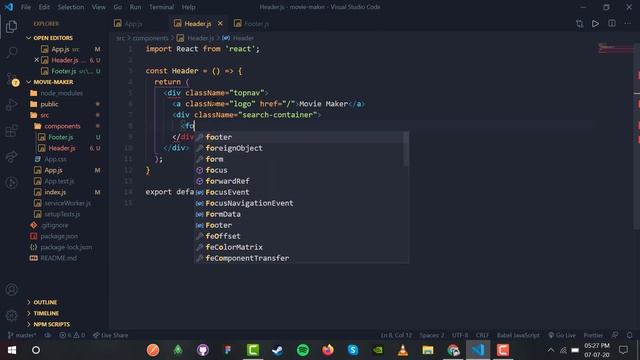Change Spaces: 2 indentation setting
The height and width of the screenshot is (360, 640).
(x=431, y=335)
